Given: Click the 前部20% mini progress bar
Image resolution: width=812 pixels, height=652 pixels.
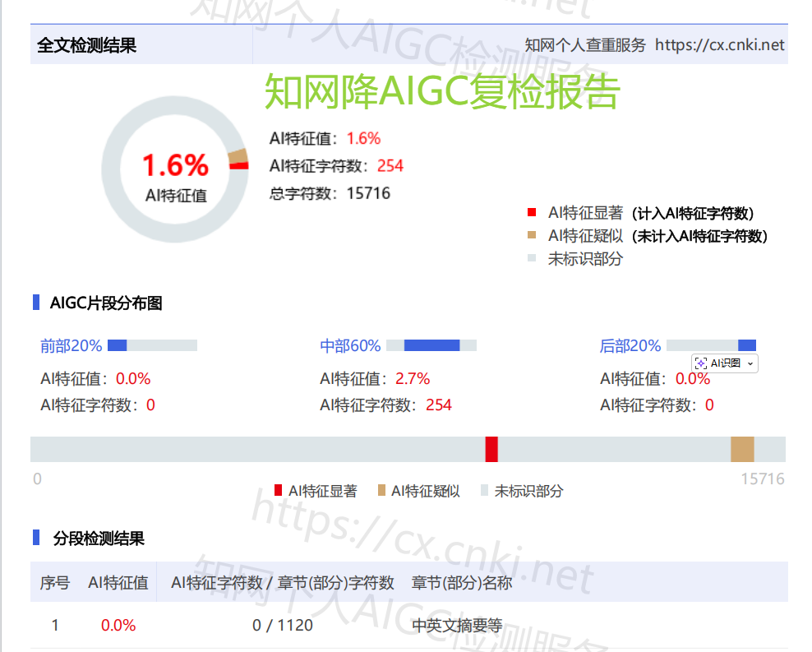Looking at the screenshot, I should (x=152, y=345).
